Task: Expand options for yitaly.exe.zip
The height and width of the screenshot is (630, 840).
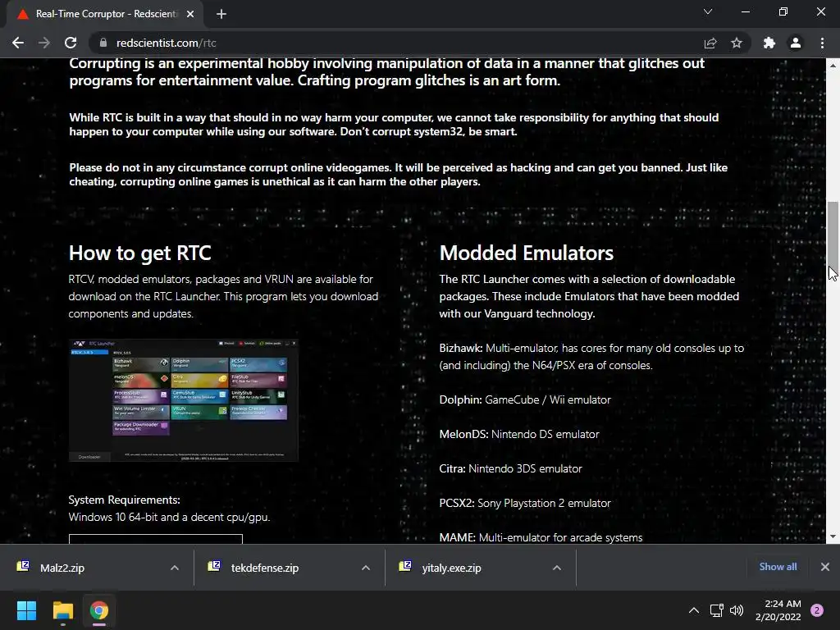Action: coord(557,568)
